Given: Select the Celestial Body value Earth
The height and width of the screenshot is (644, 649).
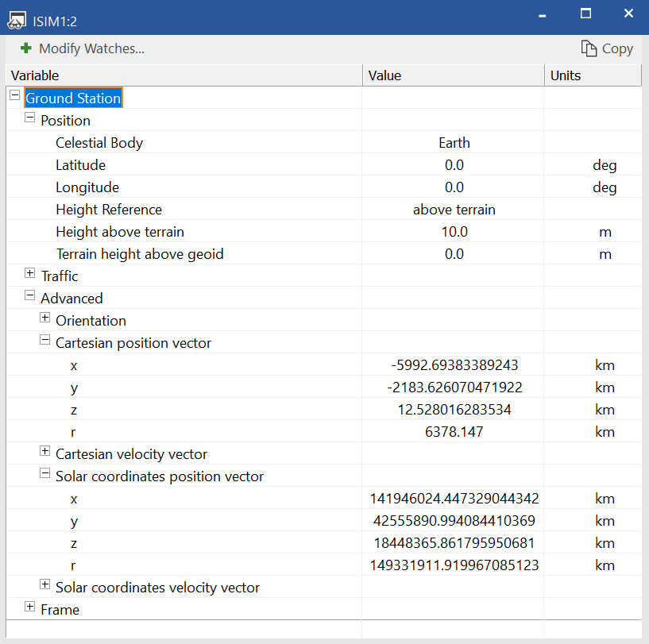Looking at the screenshot, I should coord(454,143).
